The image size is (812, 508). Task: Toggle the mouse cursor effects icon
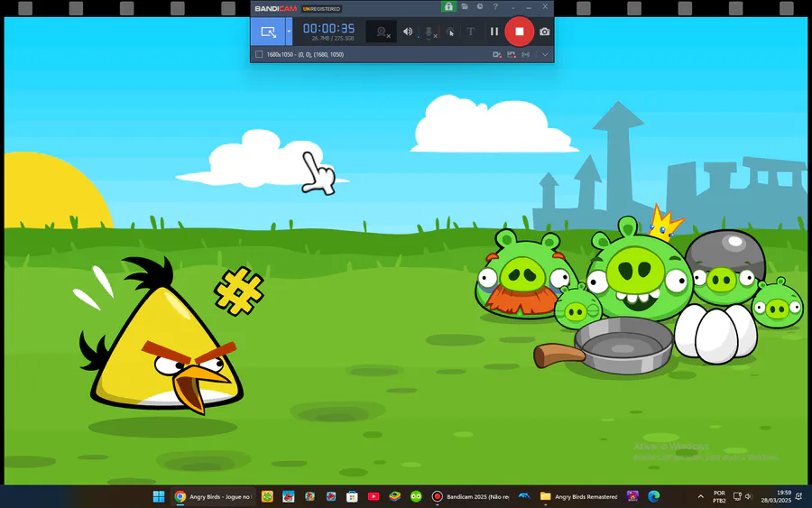pos(450,32)
